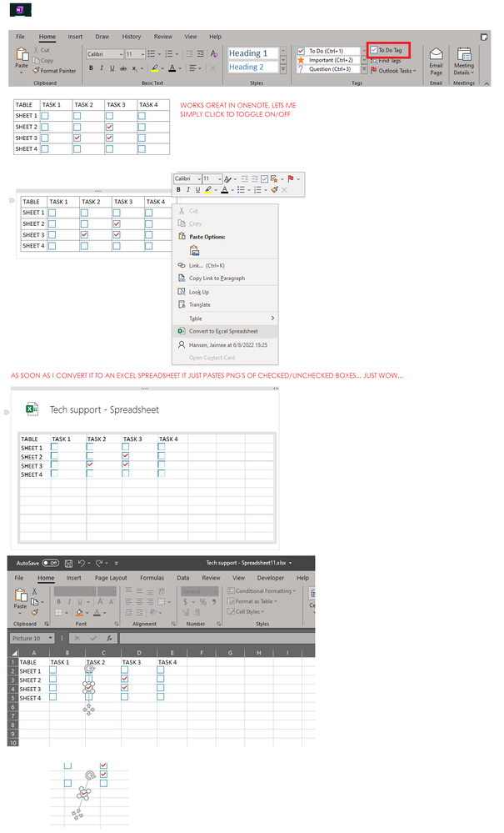Click the Find Tags icon

pyautogui.click(x=374, y=61)
